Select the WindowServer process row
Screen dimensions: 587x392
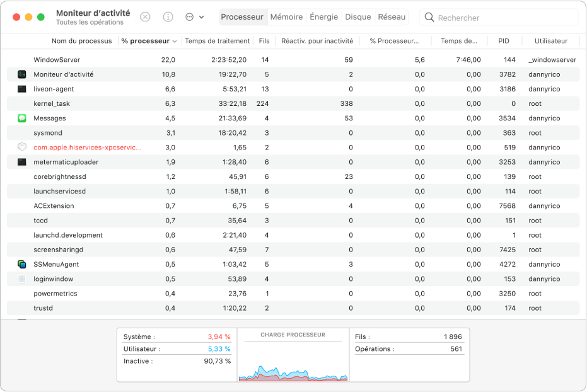(x=293, y=60)
